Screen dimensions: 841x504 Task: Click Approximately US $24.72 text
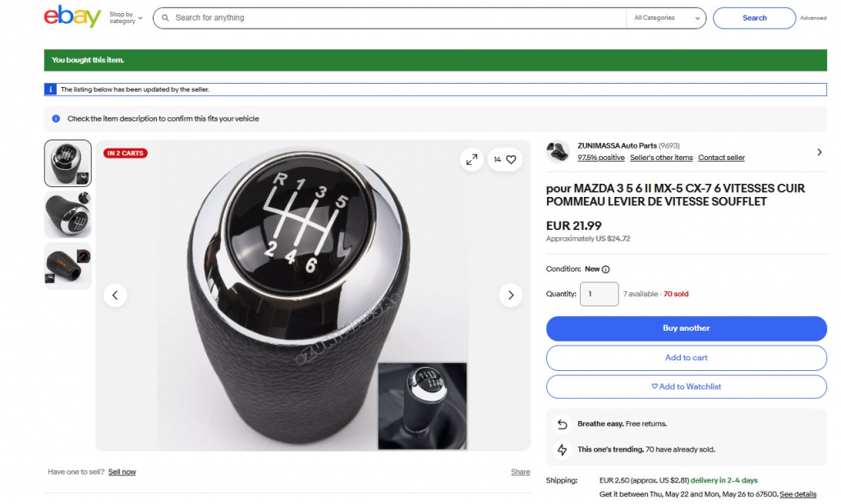(588, 239)
